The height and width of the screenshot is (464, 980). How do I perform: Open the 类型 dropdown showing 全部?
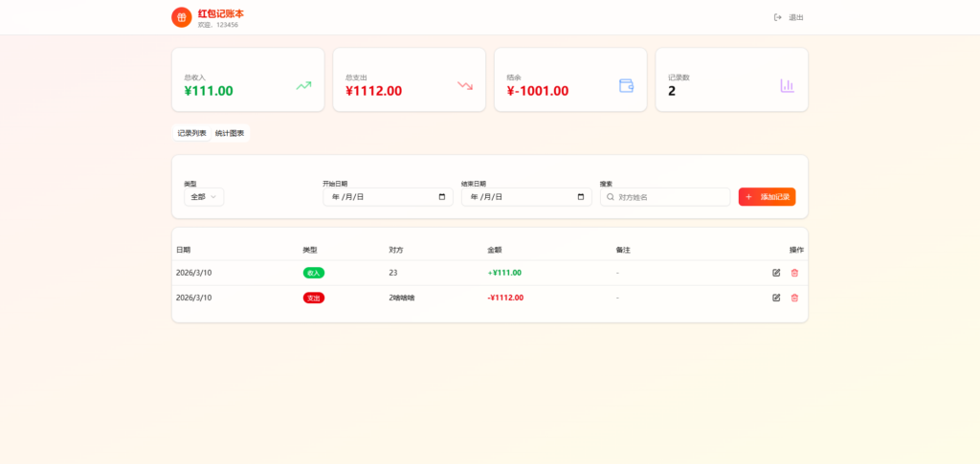pyautogui.click(x=204, y=197)
